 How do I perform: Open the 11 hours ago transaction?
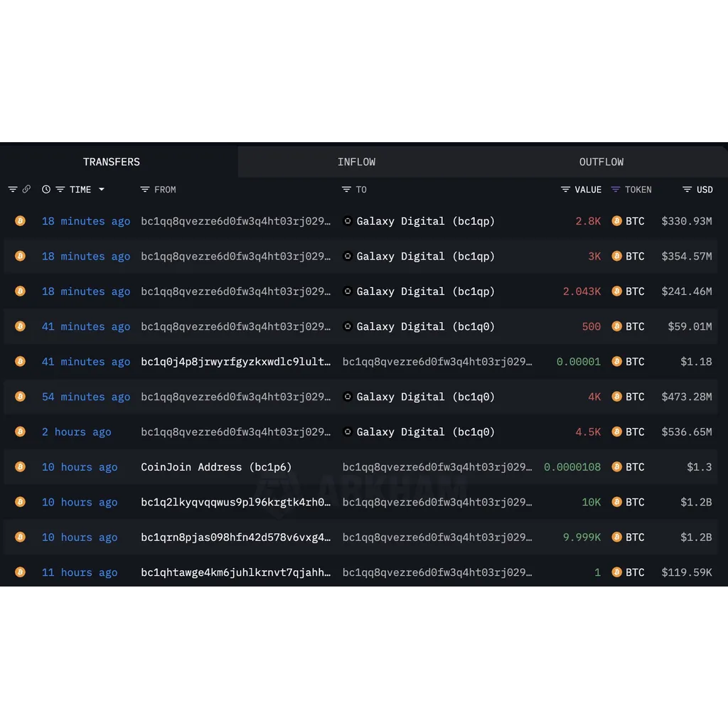pos(80,572)
